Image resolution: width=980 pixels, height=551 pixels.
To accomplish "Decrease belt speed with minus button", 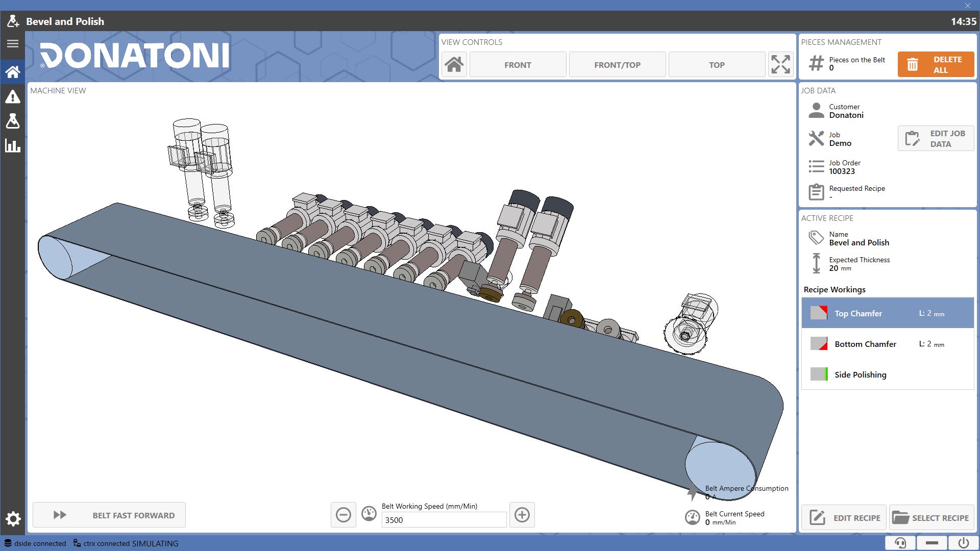I will [344, 515].
